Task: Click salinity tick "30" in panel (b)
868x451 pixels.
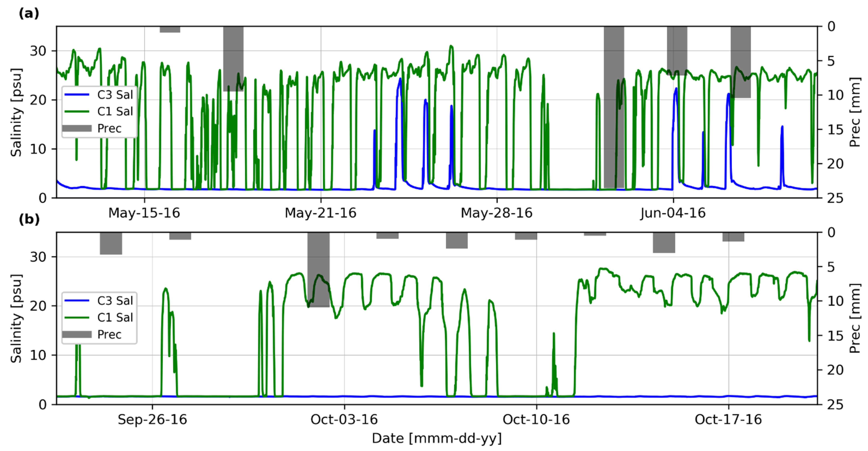Action: (38, 257)
